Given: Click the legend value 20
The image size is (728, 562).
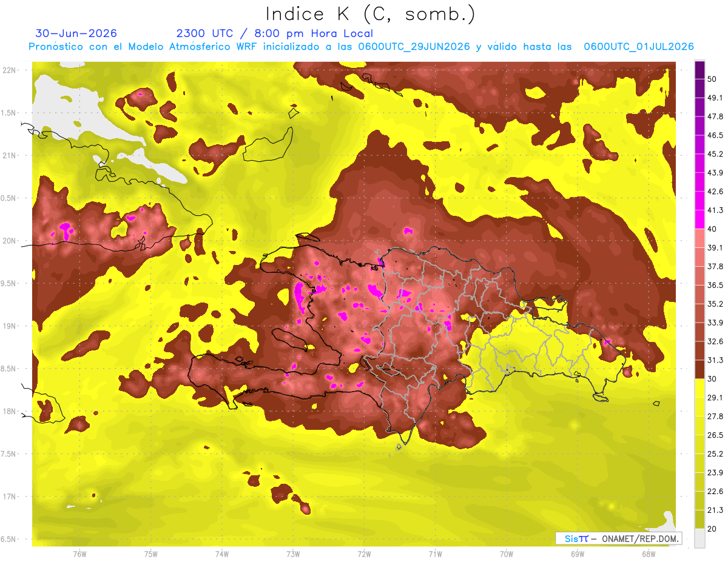Looking at the screenshot, I should tap(712, 529).
